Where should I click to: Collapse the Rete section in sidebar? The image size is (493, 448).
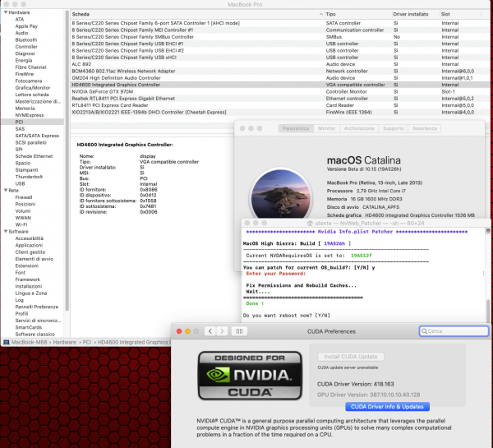click(x=6, y=191)
